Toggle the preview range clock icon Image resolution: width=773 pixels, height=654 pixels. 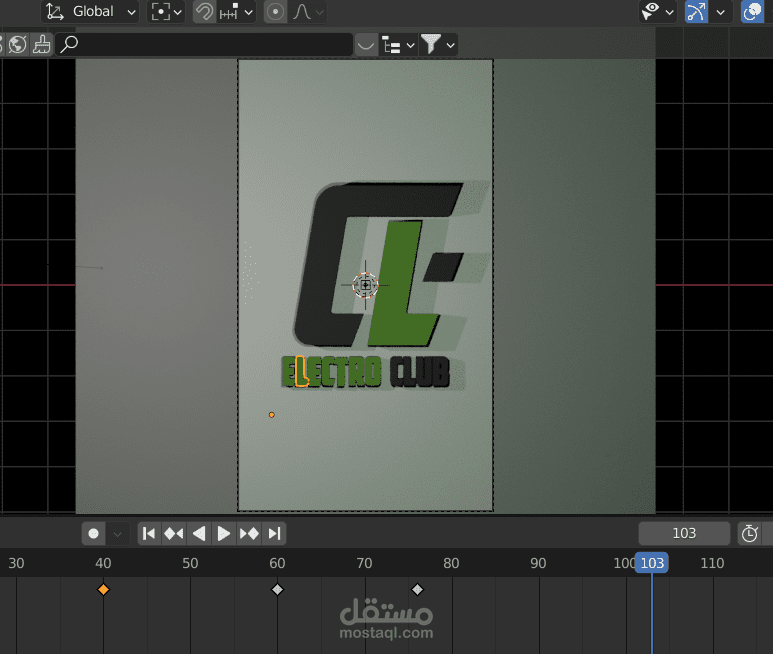tap(750, 533)
